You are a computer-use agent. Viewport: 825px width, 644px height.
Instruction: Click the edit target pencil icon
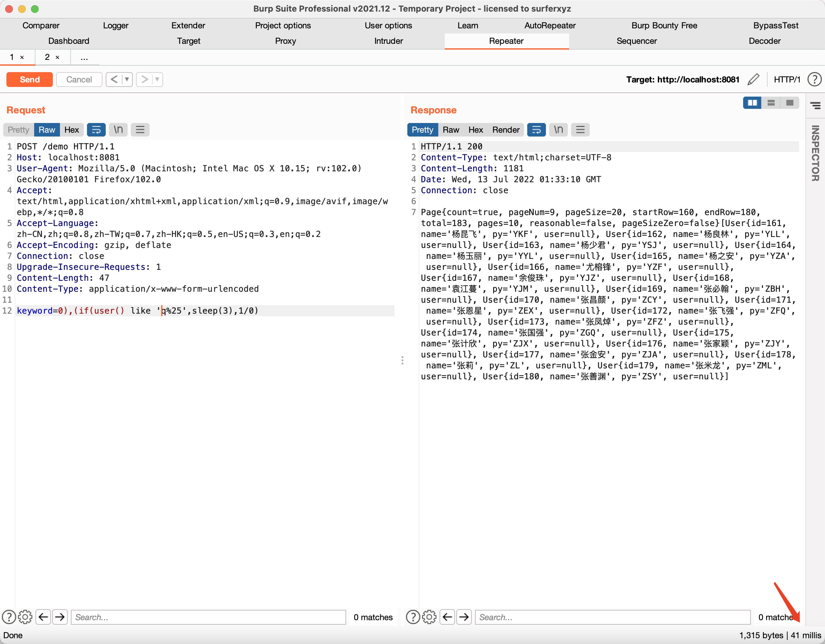753,79
